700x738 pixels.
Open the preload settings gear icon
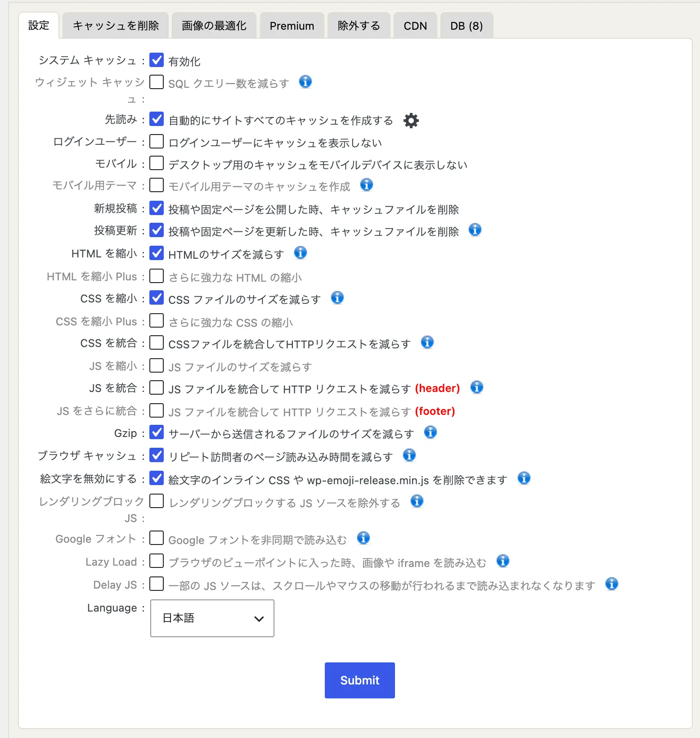pos(411,121)
